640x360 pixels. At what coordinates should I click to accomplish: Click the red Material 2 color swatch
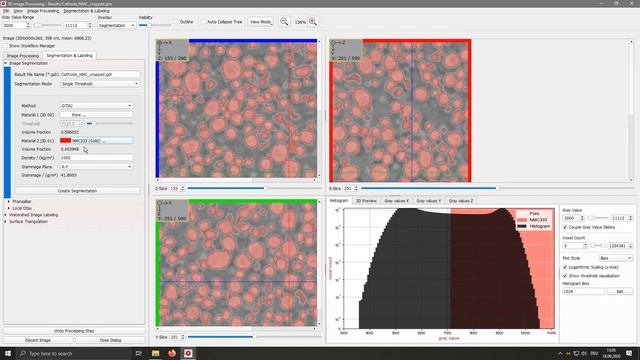tap(65, 140)
